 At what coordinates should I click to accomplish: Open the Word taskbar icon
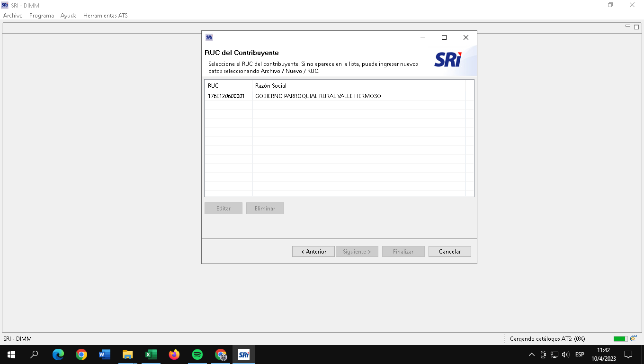click(x=105, y=355)
